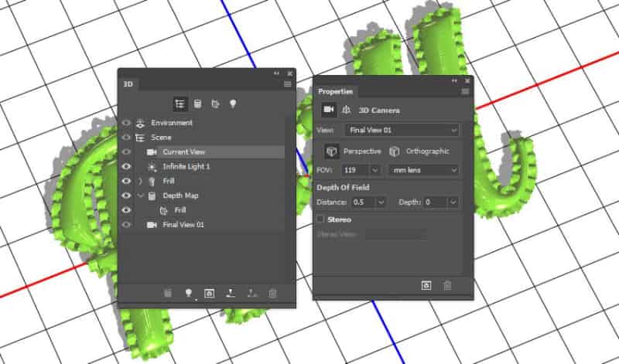Image resolution: width=619 pixels, height=364 pixels.
Task: Select the Orthographic label
Action: point(427,151)
